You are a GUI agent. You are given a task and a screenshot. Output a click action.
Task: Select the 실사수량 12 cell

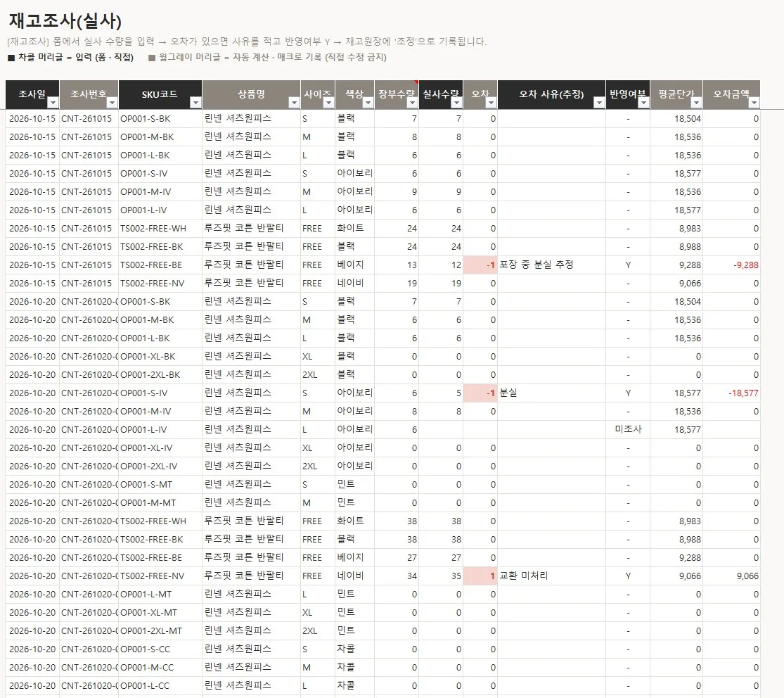click(x=441, y=265)
